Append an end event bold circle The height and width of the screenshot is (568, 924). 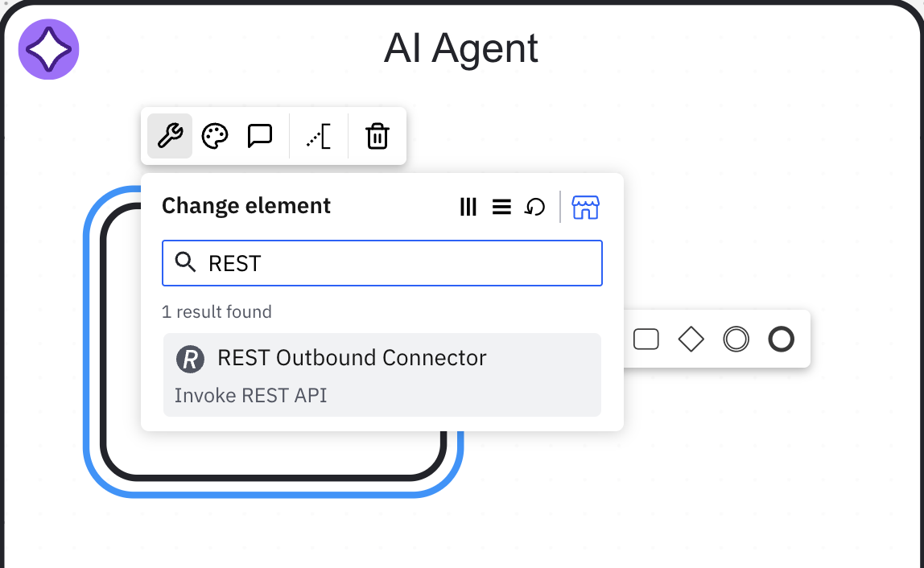pos(782,339)
